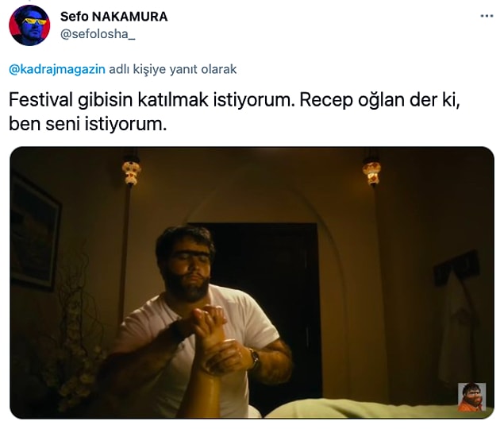Screen dimensions: 504x429
Task: Open the three-dot more options menu
Action: (487, 16)
